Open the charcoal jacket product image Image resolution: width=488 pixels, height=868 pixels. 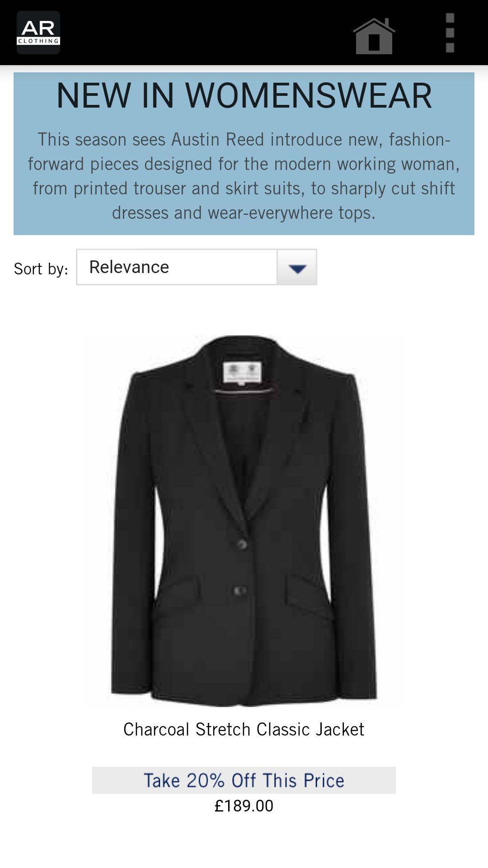244,521
